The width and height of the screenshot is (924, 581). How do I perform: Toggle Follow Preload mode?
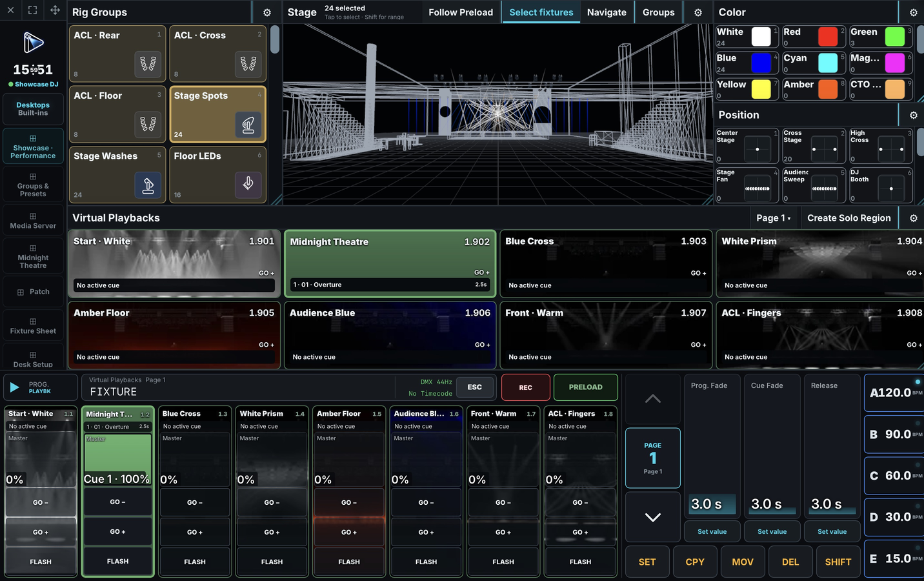461,12
